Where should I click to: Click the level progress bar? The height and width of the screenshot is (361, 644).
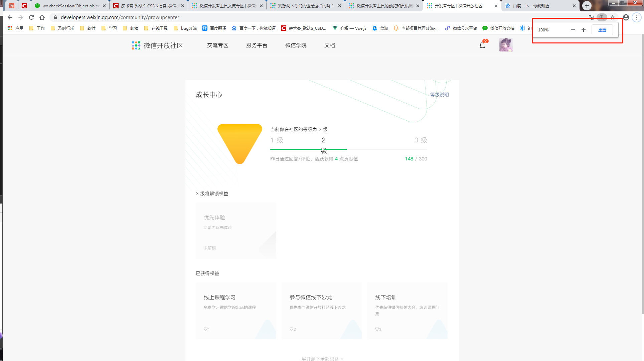[348, 149]
